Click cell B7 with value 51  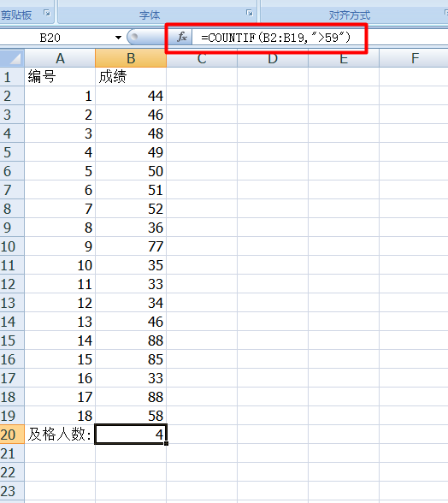point(131,190)
